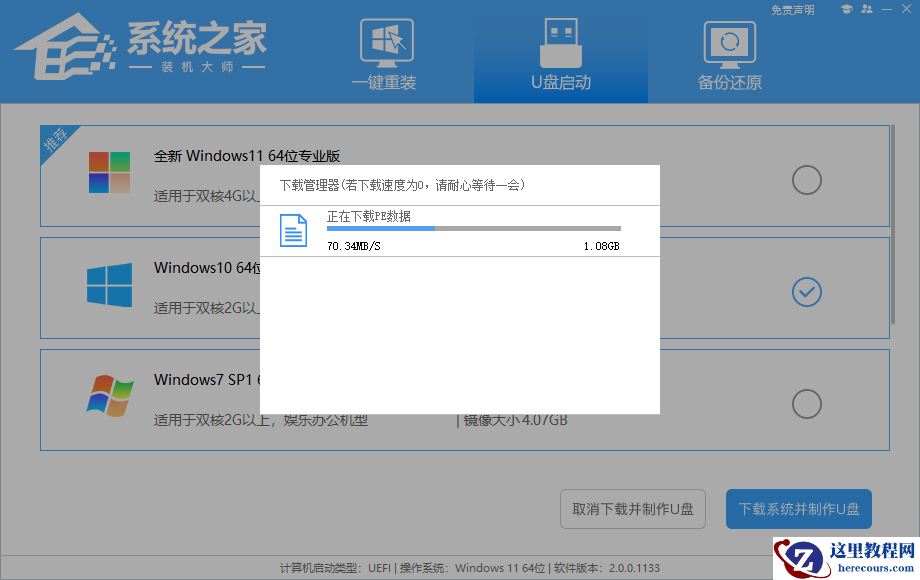Select the Windows 11 专业版 radio circle

pyautogui.click(x=806, y=180)
